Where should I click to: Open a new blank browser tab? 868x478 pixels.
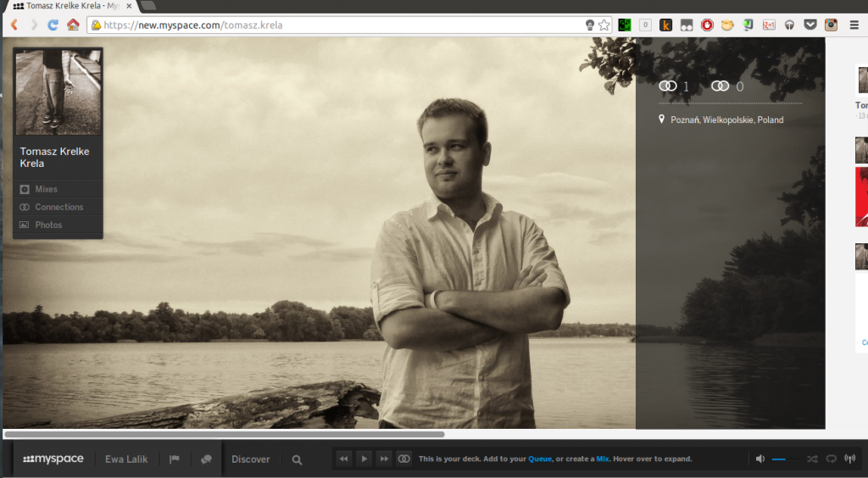pyautogui.click(x=147, y=6)
